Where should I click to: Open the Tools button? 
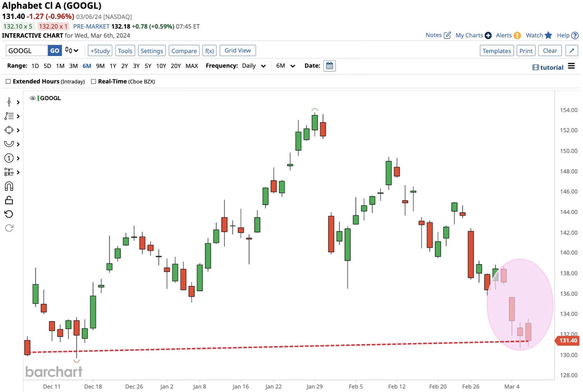[125, 51]
